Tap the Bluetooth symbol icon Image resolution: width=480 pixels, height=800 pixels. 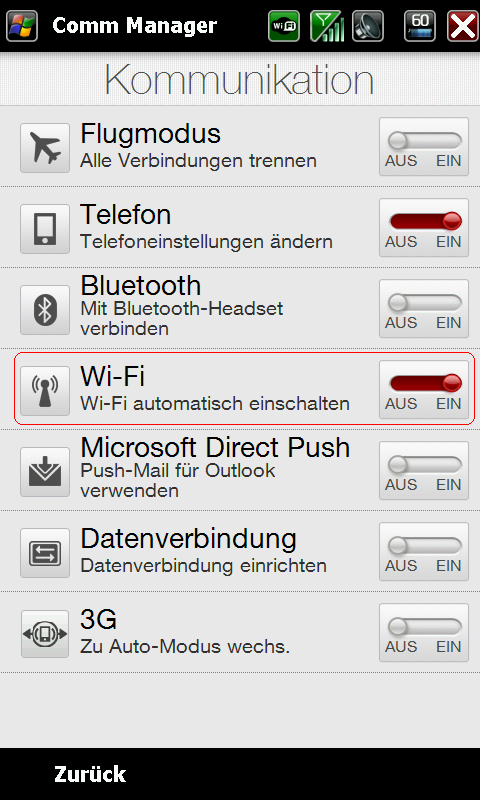point(45,310)
